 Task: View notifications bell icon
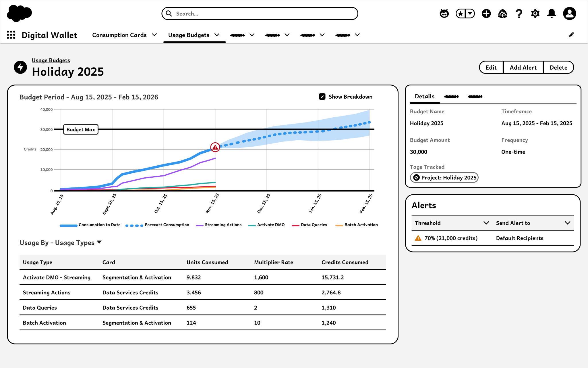(x=552, y=14)
